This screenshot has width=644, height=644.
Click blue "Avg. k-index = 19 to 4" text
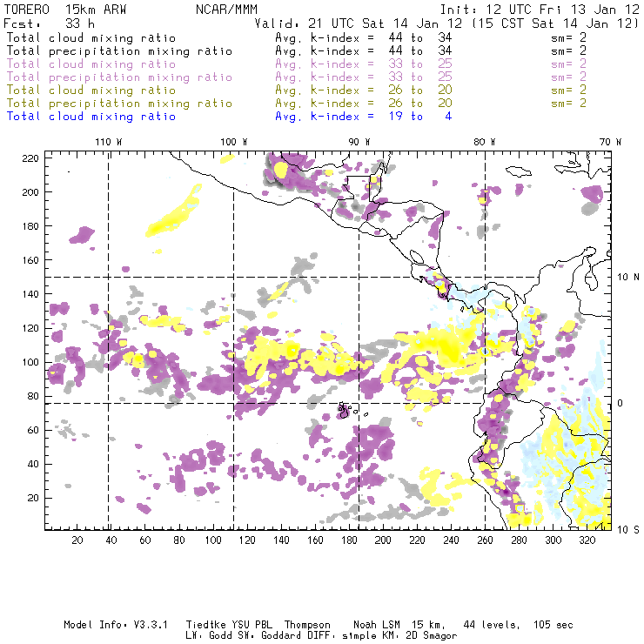tap(364, 117)
